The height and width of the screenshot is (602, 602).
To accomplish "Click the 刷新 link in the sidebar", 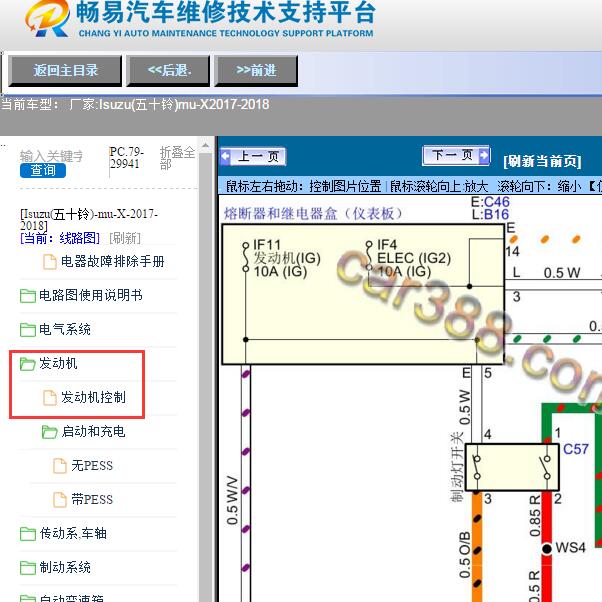I will pos(125,238).
